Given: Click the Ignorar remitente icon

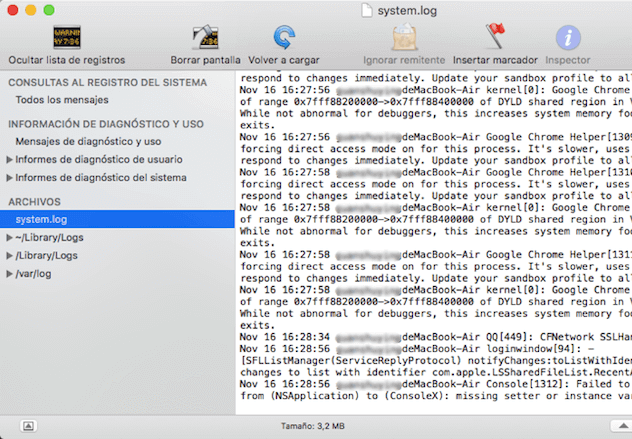Looking at the screenshot, I should [x=404, y=37].
